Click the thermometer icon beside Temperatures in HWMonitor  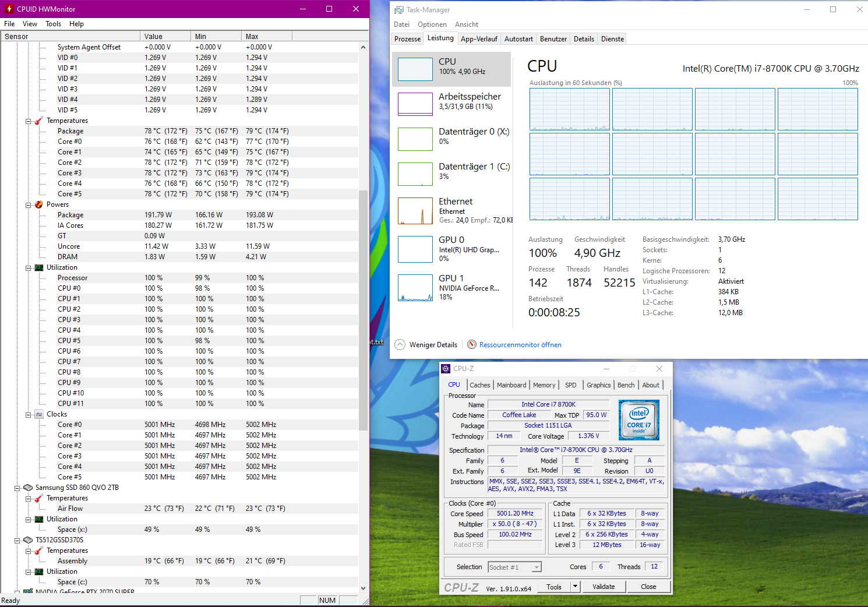[x=37, y=121]
